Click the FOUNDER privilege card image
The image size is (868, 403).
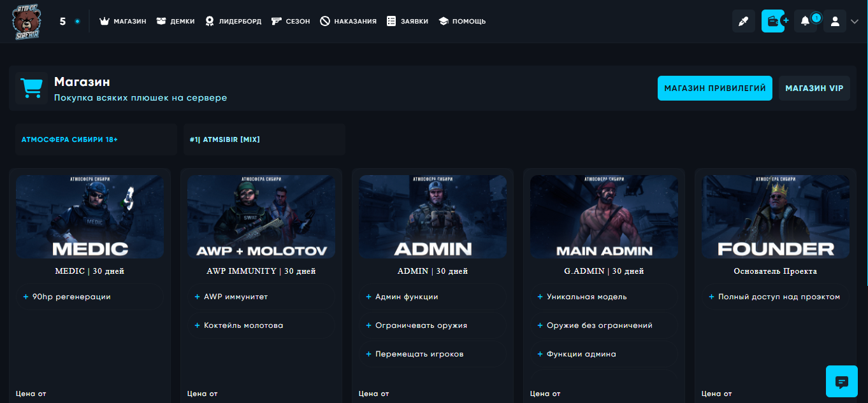(775, 216)
